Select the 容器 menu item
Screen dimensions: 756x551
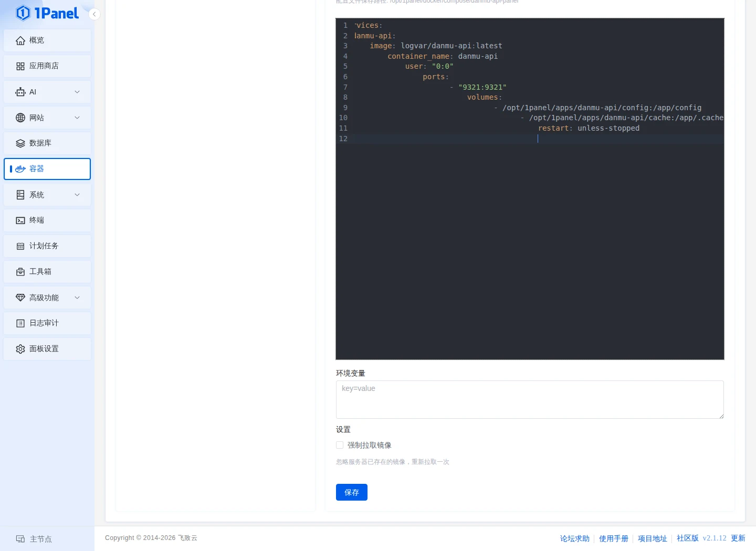(x=47, y=169)
